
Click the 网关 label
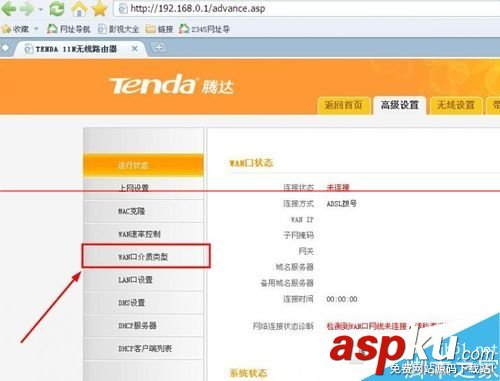(x=306, y=251)
